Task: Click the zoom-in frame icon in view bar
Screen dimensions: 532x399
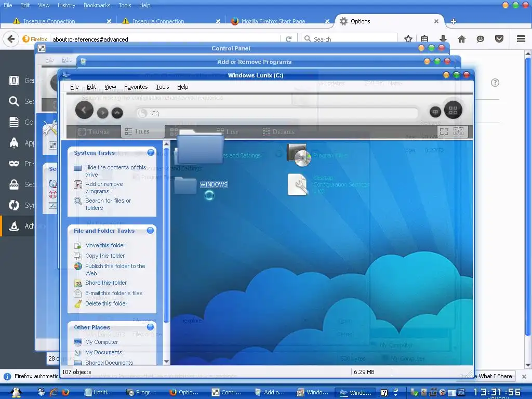Action: point(458,131)
